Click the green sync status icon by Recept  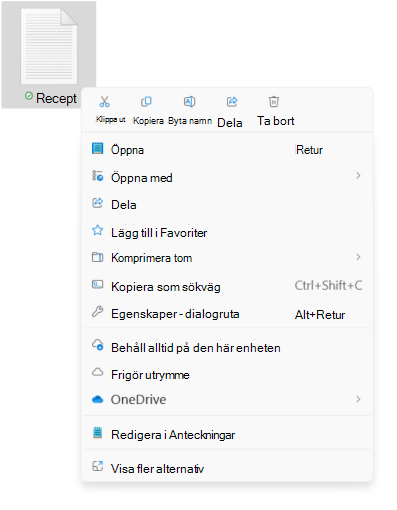click(29, 96)
